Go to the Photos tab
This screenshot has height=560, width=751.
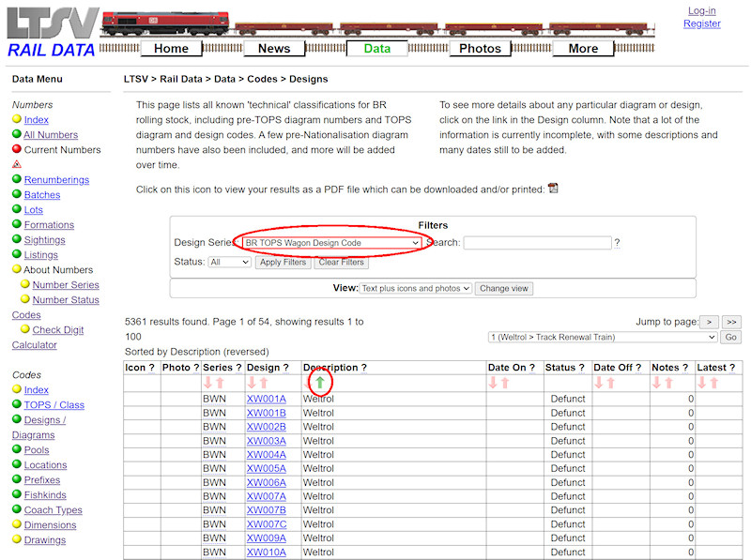(x=480, y=49)
